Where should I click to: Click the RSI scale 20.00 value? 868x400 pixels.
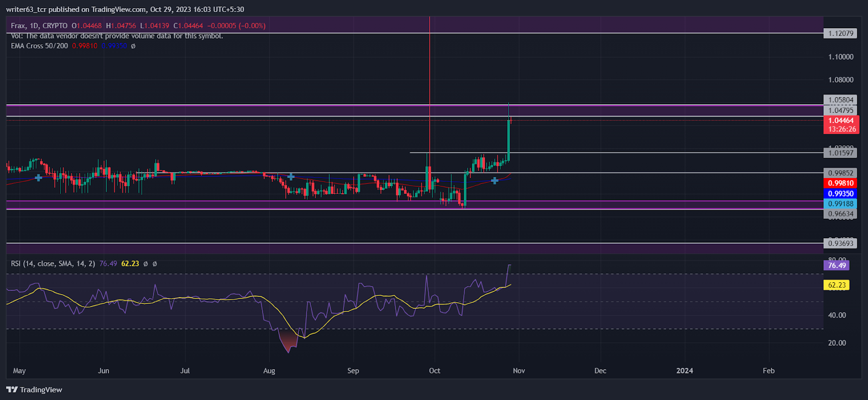pos(837,343)
